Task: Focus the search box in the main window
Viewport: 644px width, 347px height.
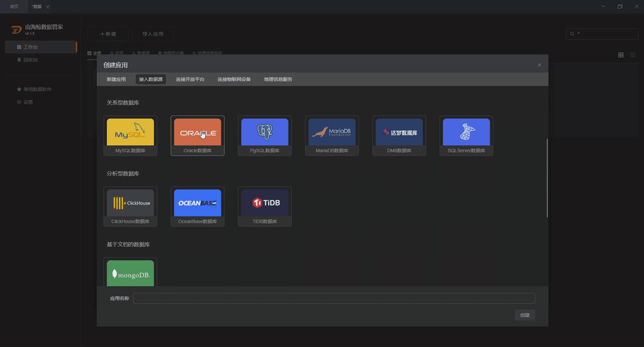Action: 602,34
